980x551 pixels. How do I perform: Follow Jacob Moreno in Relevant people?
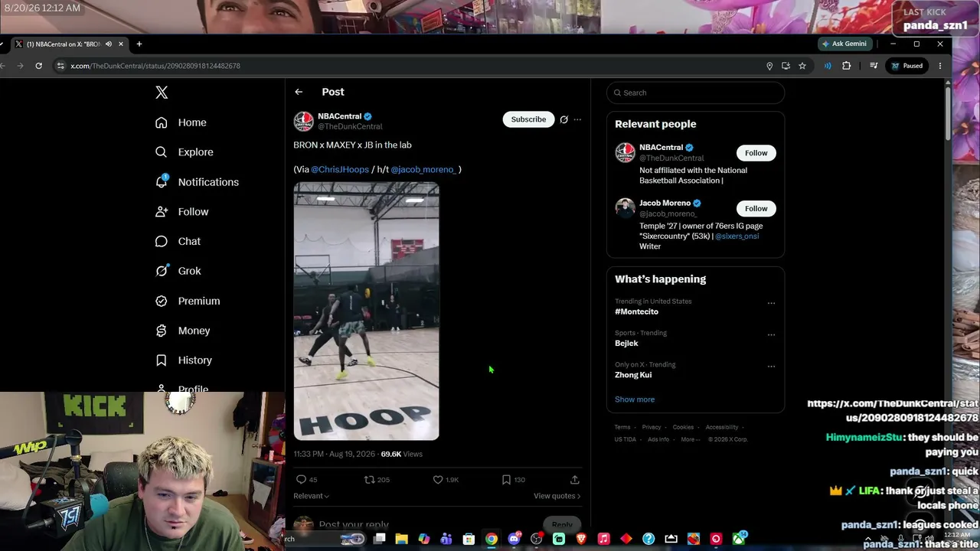click(x=756, y=208)
